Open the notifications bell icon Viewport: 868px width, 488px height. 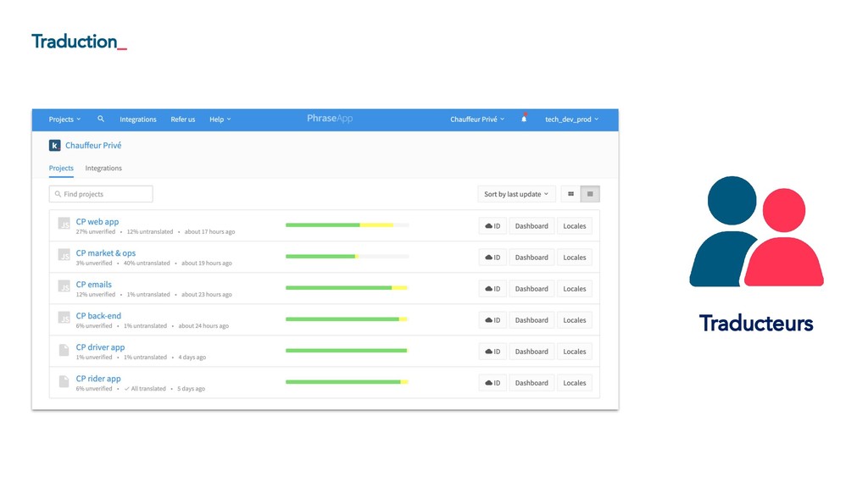[x=524, y=119]
